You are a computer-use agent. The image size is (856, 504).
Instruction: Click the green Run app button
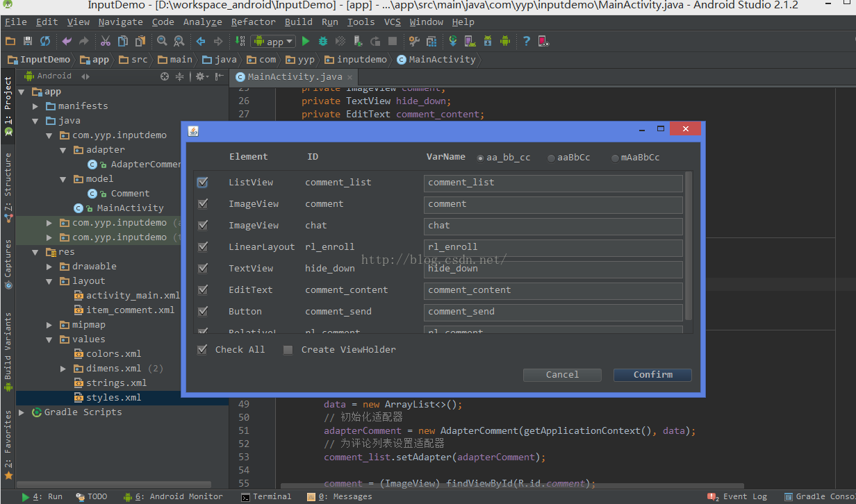[x=306, y=42]
